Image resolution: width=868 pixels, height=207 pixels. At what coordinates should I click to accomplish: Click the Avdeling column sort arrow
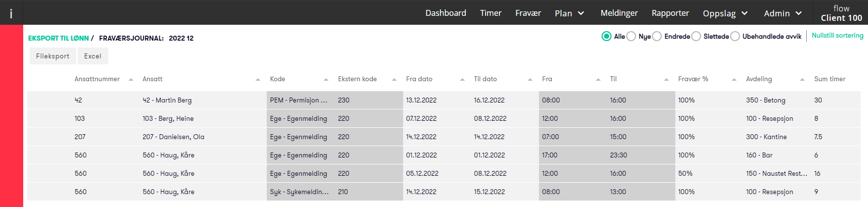point(802,79)
